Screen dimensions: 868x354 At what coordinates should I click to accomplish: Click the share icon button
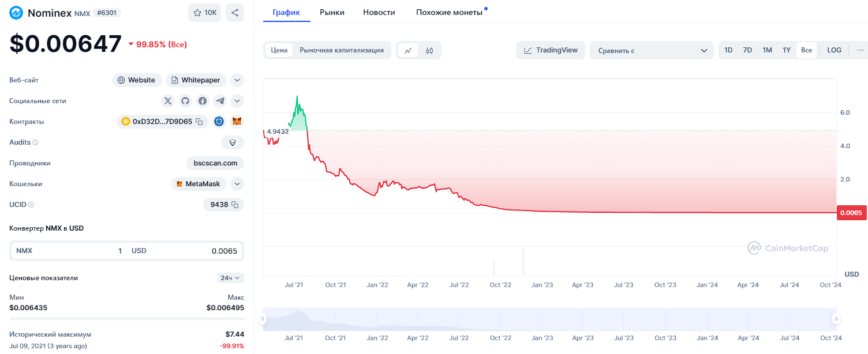coord(235,13)
